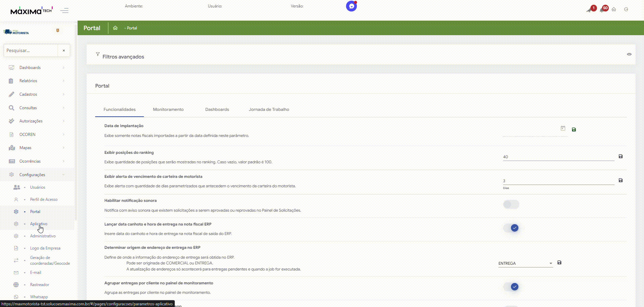Screen dimensions: 644x307
Task: Expand the Relatórios menu chevron
Action: tap(63, 81)
